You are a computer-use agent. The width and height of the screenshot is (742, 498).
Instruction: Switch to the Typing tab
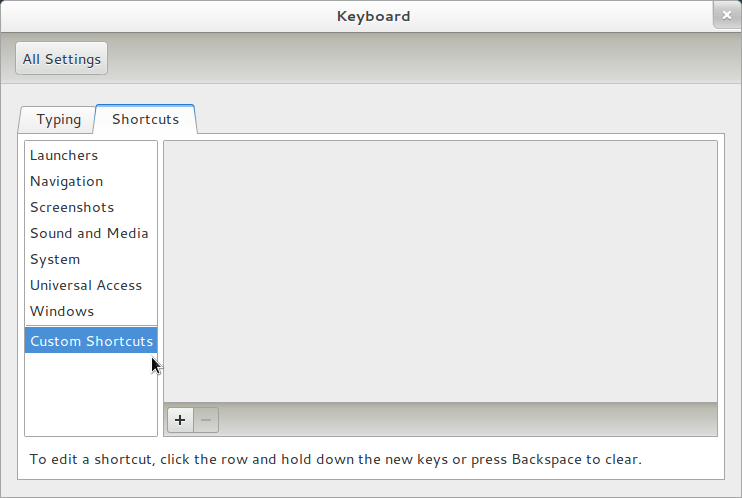click(x=58, y=119)
